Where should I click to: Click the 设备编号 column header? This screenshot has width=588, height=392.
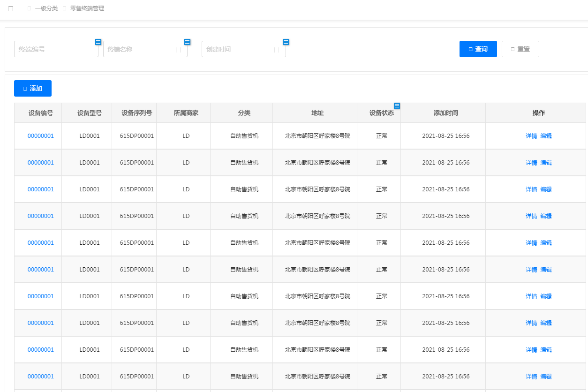[x=41, y=113]
